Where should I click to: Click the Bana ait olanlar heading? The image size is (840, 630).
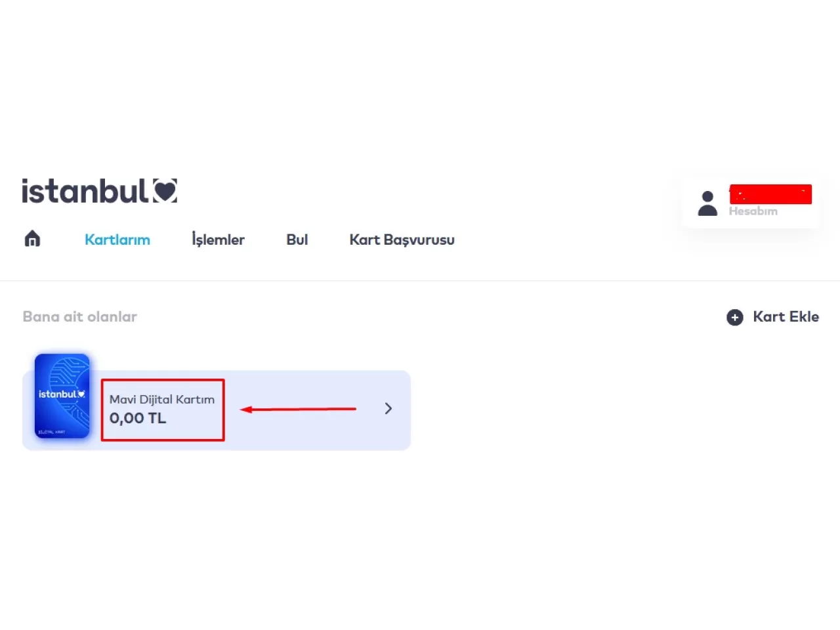click(80, 317)
